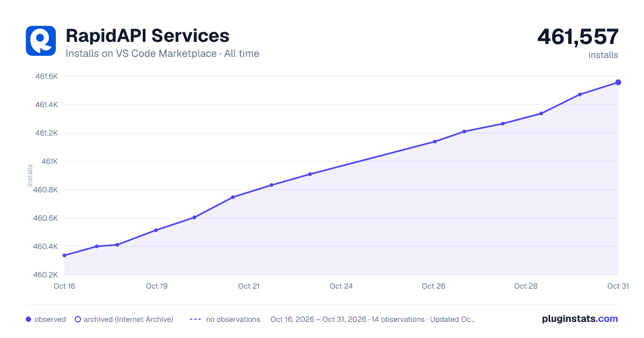The width and height of the screenshot is (644, 338).
Task: Select the data point near 461.2K on Oct 27
Action: (x=464, y=131)
